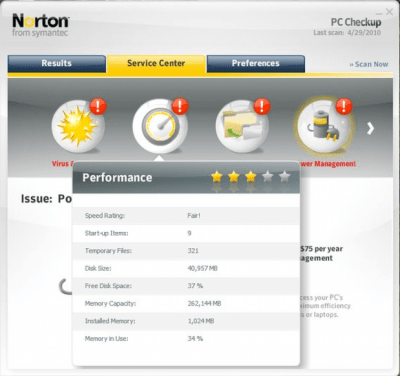400x376 pixels.
Task: Click the Issue heading text
Action: tap(46, 199)
